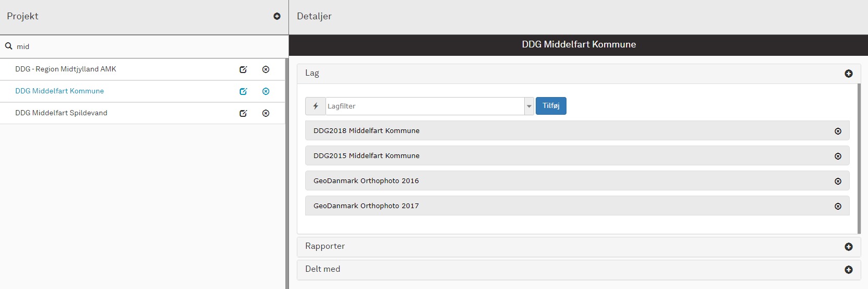
Task: Collapse the Lag section header
Action: coord(848,74)
